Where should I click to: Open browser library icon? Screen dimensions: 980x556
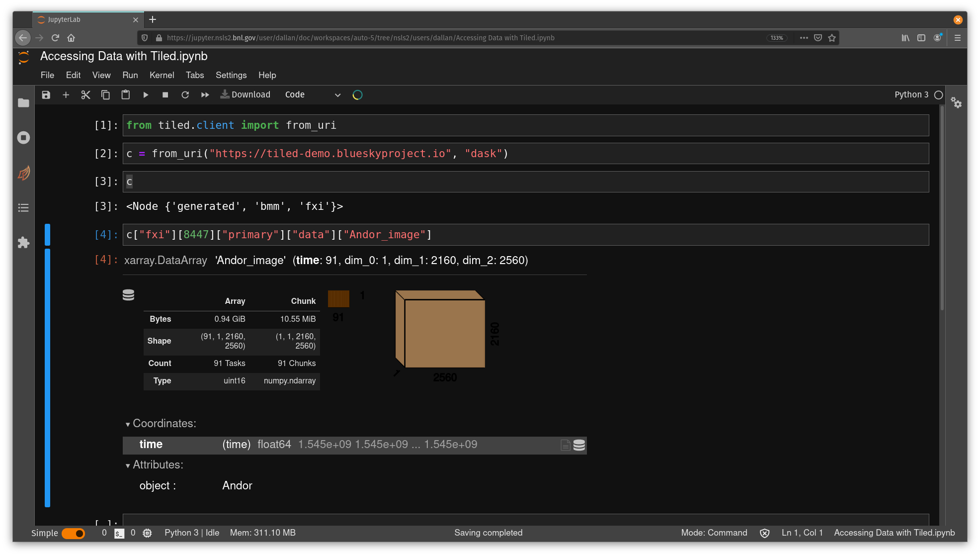point(905,38)
